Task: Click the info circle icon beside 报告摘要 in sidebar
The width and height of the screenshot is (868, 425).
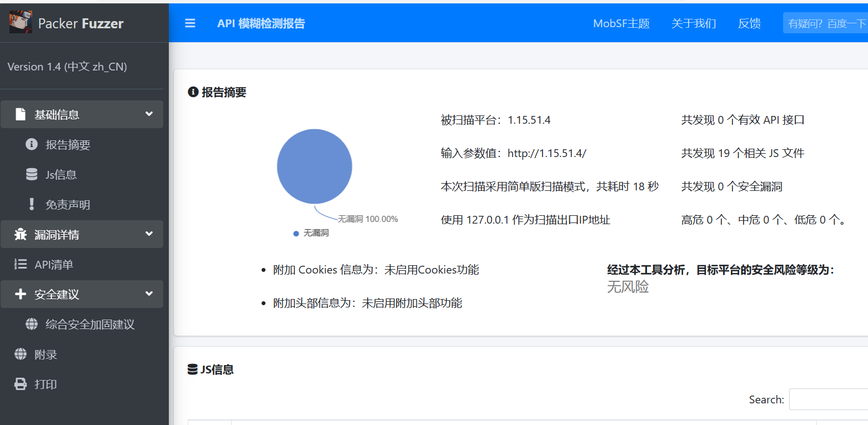Action: (32, 144)
